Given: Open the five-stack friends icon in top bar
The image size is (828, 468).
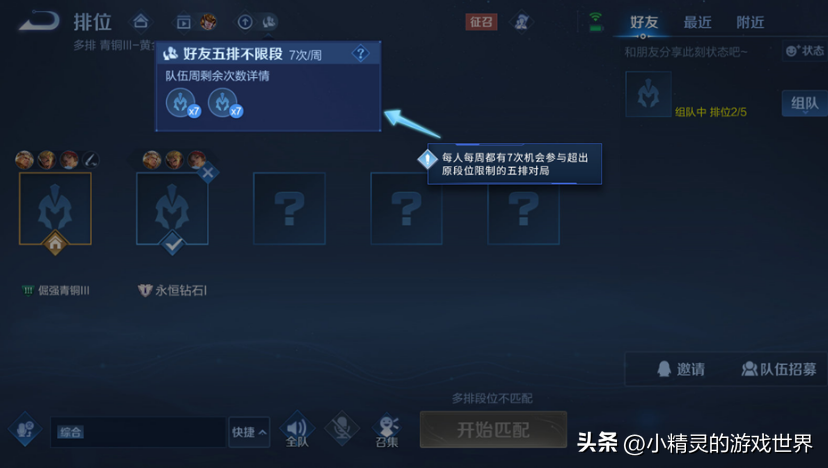Looking at the screenshot, I should tap(269, 22).
